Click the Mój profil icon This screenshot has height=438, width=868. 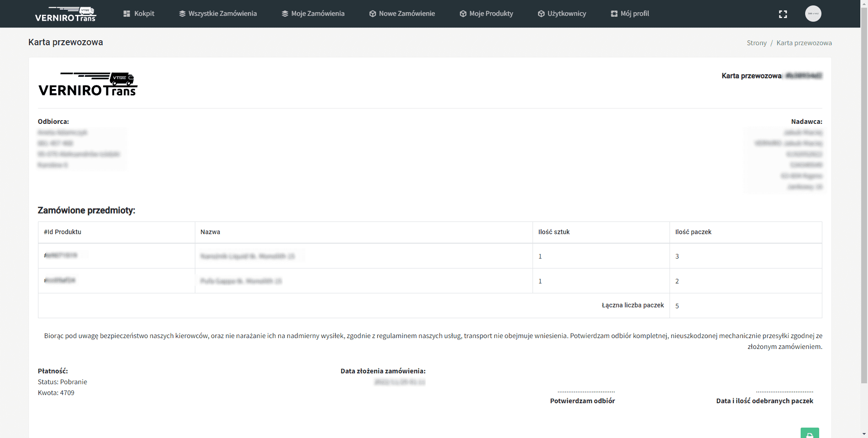614,14
